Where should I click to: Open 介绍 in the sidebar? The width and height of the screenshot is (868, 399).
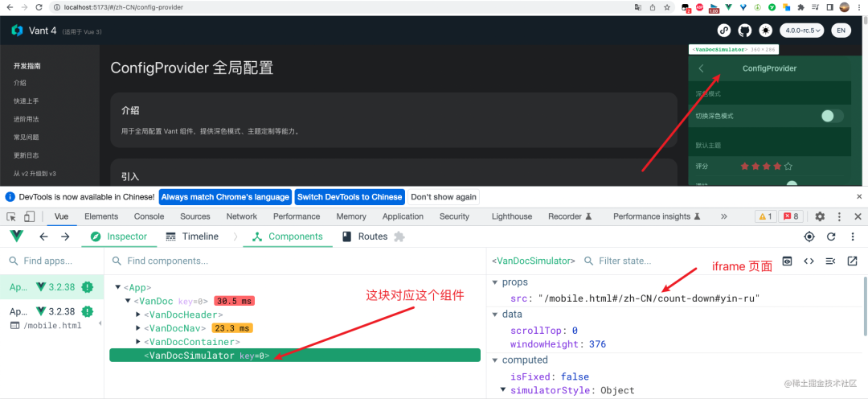coord(20,83)
